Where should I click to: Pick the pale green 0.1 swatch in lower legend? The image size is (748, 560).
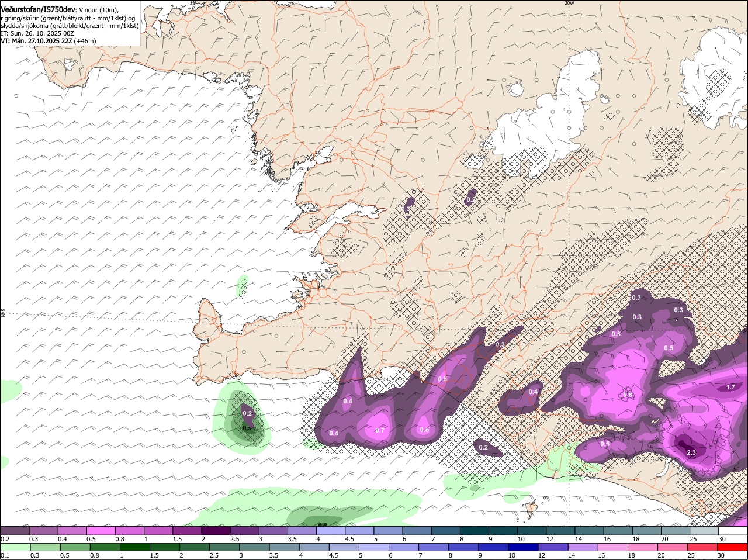click(15, 547)
